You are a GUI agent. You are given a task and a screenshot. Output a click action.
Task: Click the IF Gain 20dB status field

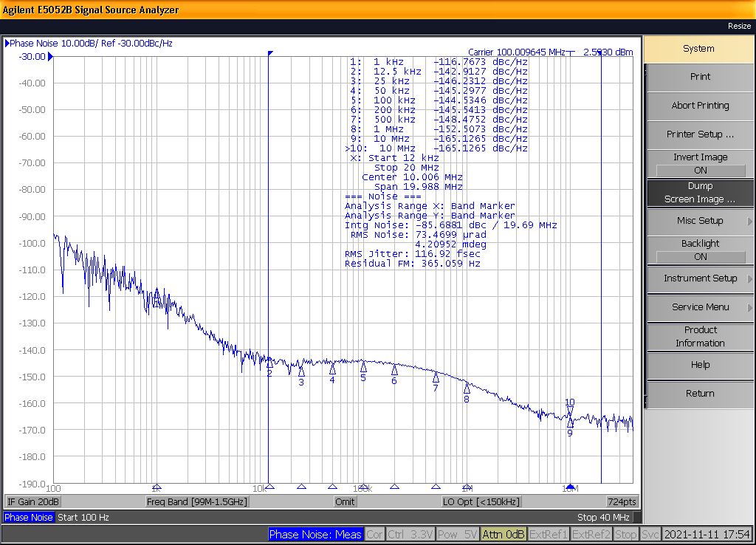[33, 502]
